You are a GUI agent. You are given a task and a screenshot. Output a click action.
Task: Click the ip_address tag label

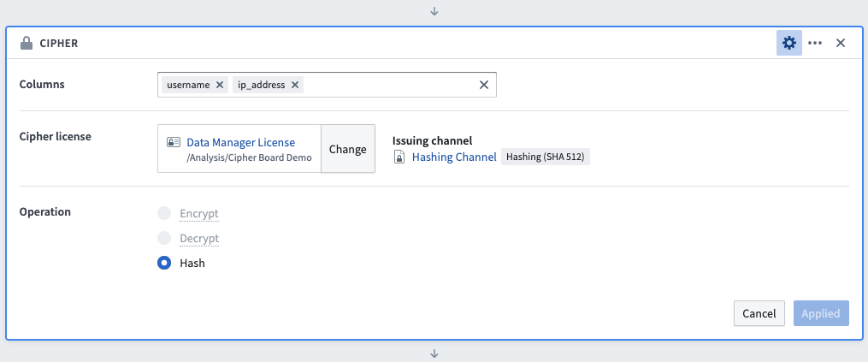coord(262,85)
